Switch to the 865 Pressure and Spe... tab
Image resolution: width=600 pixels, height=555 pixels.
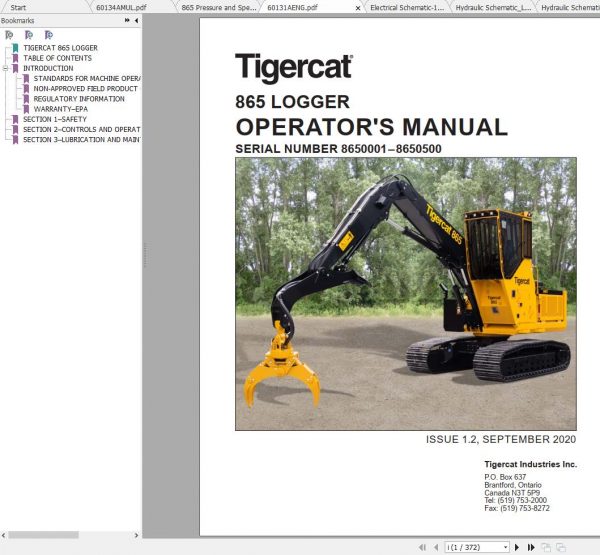click(219, 7)
